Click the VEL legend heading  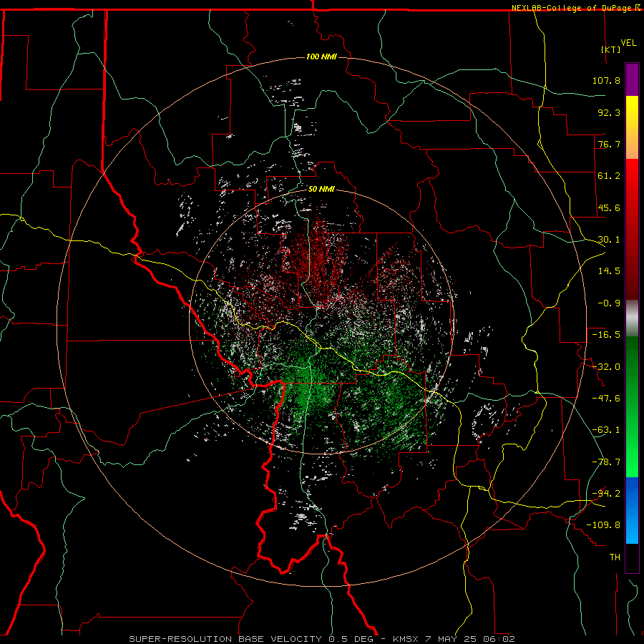pyautogui.click(x=628, y=43)
